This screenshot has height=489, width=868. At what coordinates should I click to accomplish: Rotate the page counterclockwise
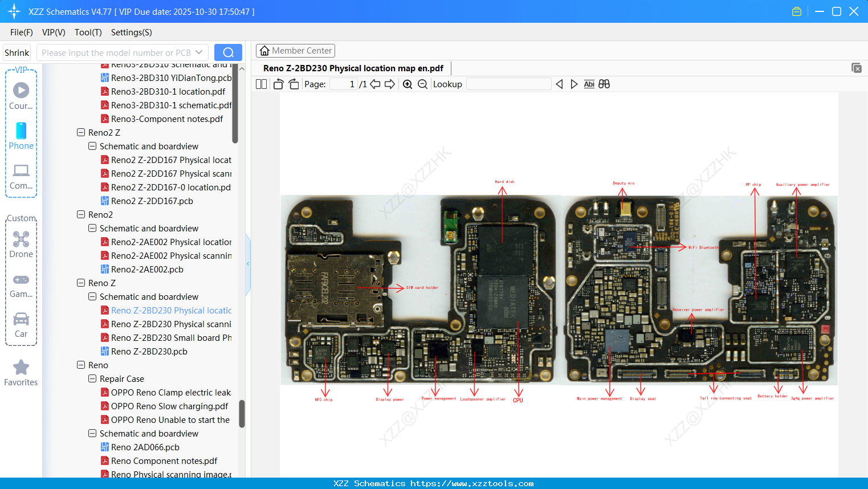tap(278, 84)
